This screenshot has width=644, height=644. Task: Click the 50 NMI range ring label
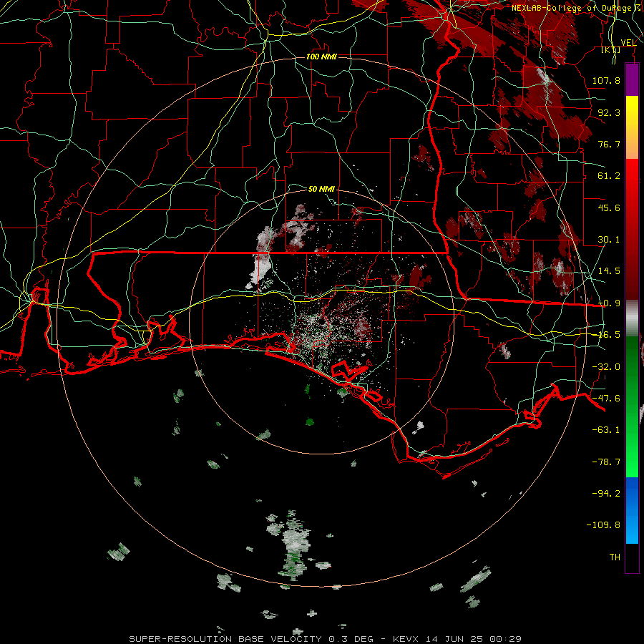pos(321,189)
